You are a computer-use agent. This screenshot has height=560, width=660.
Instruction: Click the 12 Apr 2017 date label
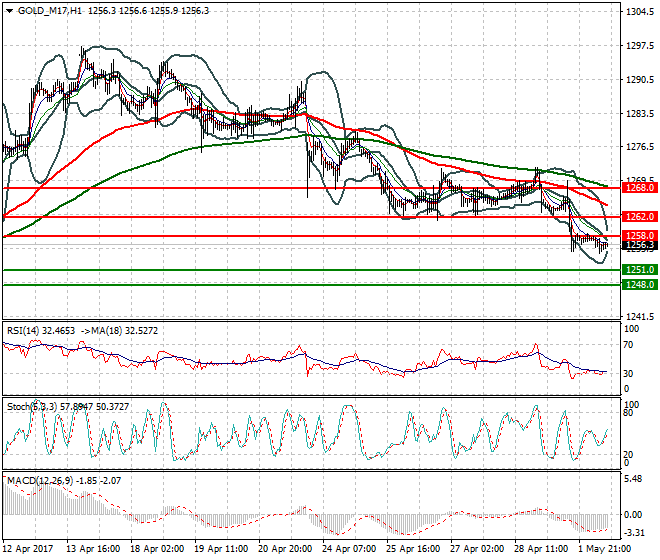coord(28,549)
